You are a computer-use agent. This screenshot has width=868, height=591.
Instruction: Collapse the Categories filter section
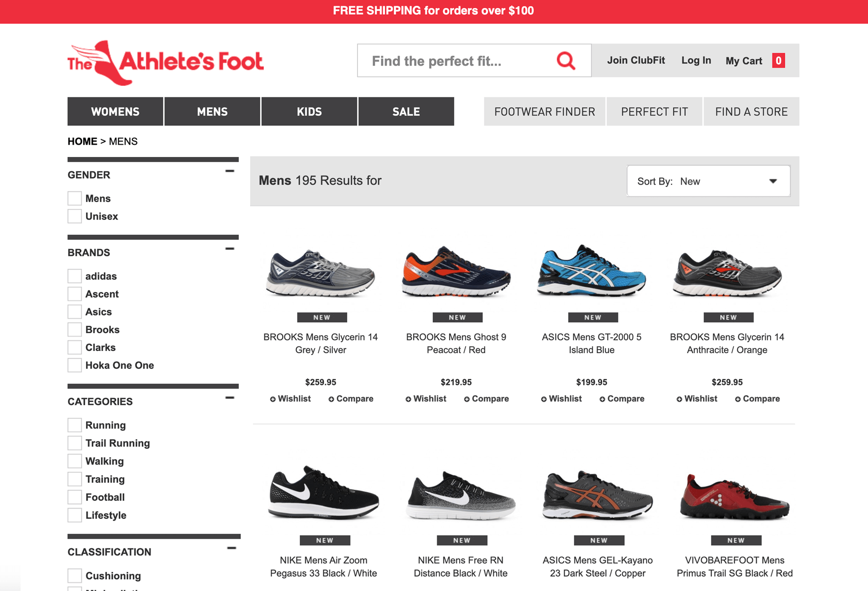pyautogui.click(x=229, y=398)
